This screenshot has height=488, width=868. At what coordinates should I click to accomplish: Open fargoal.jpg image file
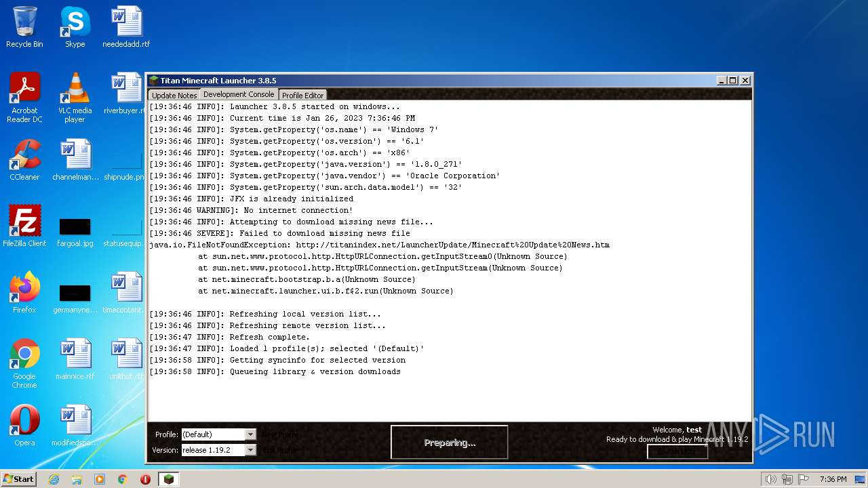[x=75, y=230]
